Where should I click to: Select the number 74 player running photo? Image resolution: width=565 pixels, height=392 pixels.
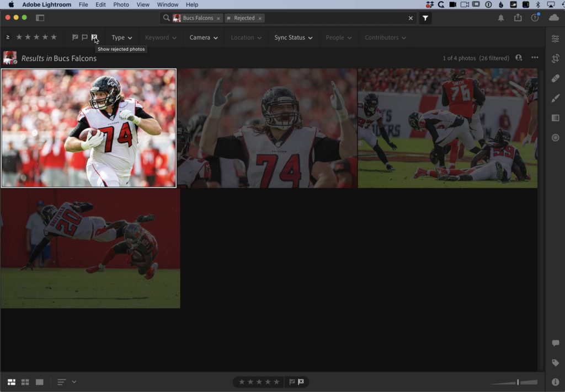tap(89, 128)
